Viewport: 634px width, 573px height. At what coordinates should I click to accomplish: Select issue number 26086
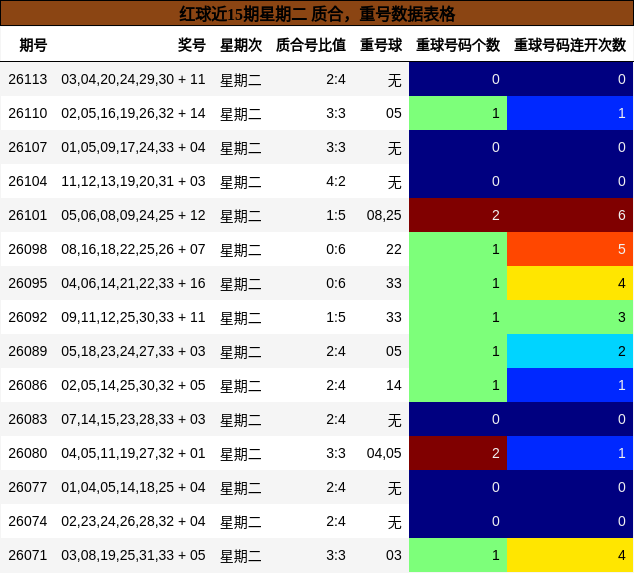(x=27, y=385)
